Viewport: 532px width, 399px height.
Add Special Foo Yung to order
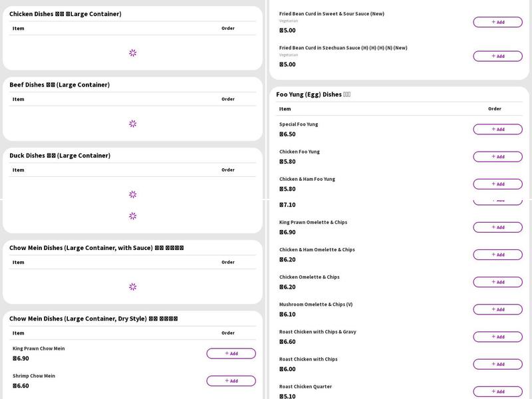point(497,129)
